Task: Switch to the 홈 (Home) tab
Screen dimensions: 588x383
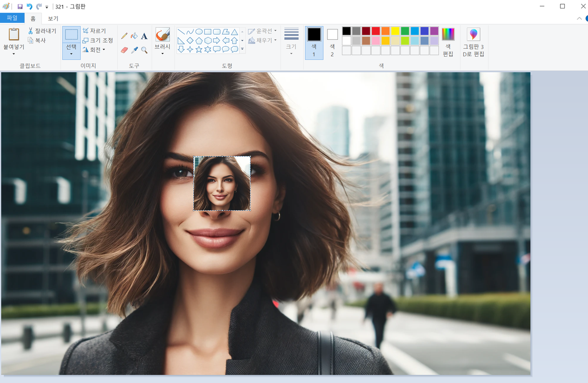Action: tap(33, 19)
